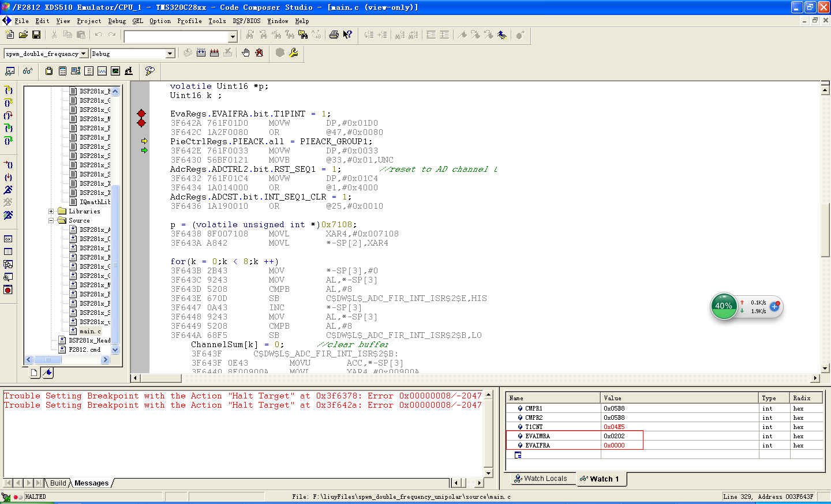Toggle breakpoint with the hand icon
Image resolution: width=831 pixels, height=504 pixels.
246,53
